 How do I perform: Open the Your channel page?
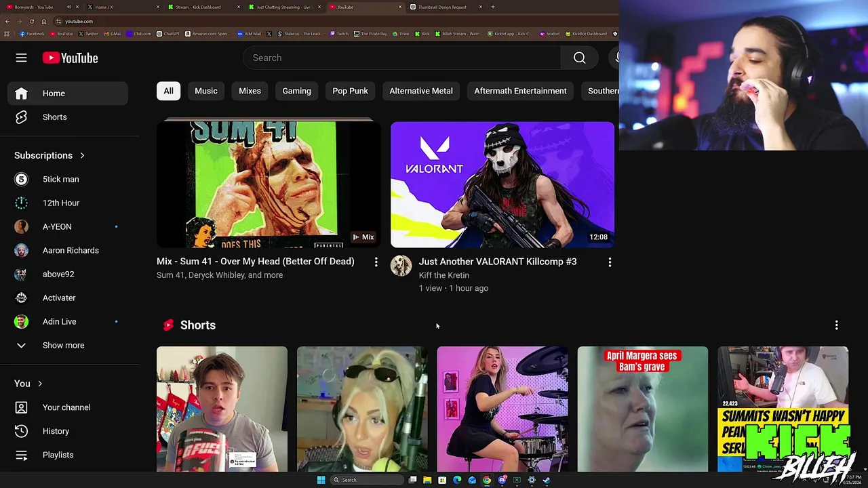click(67, 407)
